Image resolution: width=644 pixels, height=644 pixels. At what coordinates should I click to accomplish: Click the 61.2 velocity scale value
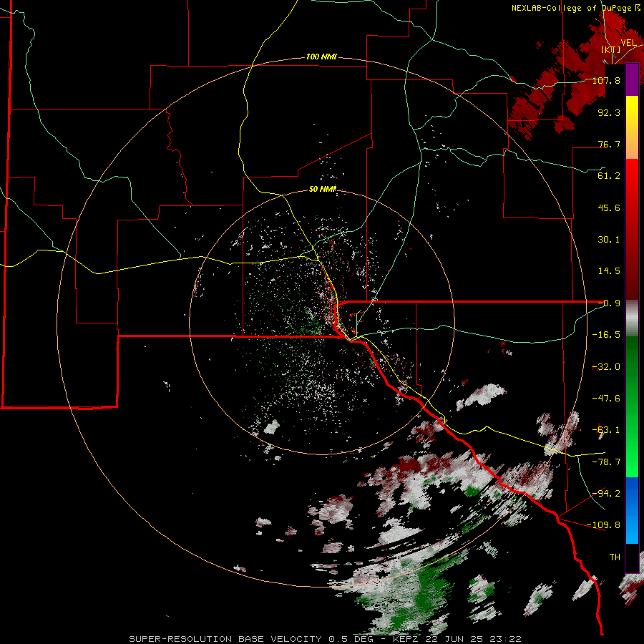609,176
